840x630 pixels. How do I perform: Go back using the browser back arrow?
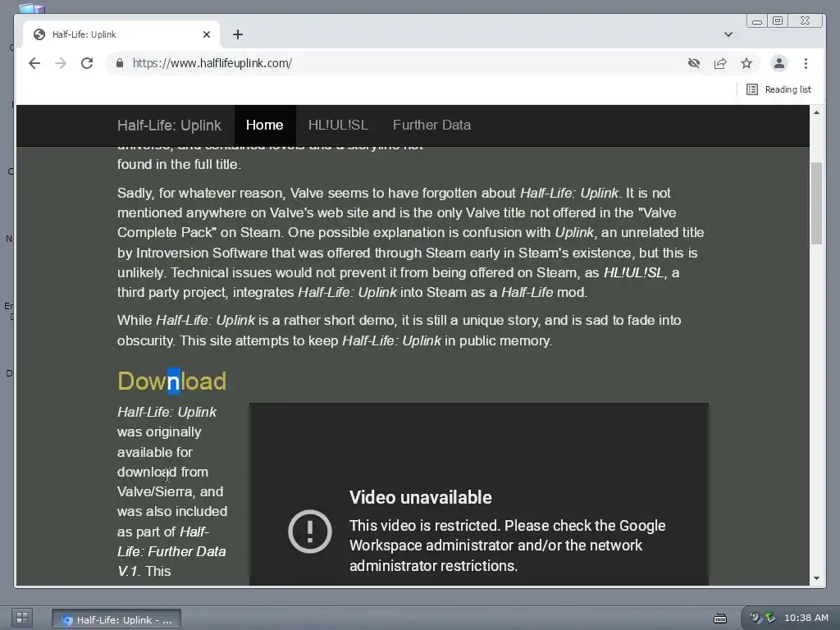coord(34,63)
